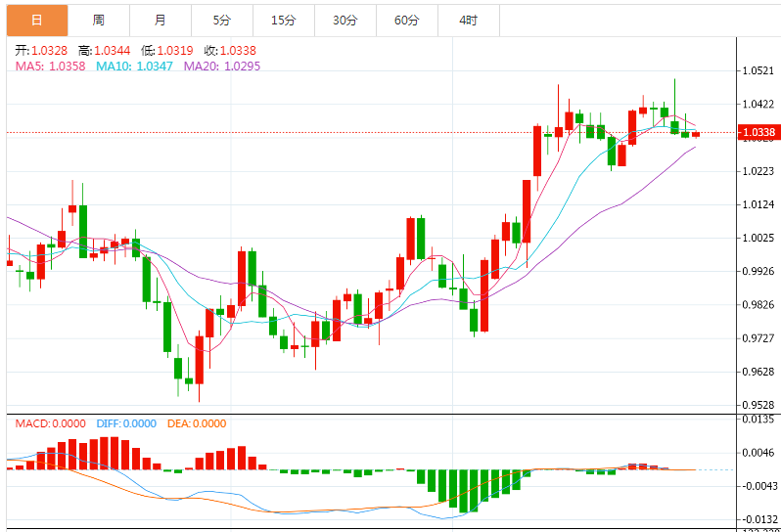
Task: Click the DIFF:0.0000 indicator label
Action: [126, 423]
